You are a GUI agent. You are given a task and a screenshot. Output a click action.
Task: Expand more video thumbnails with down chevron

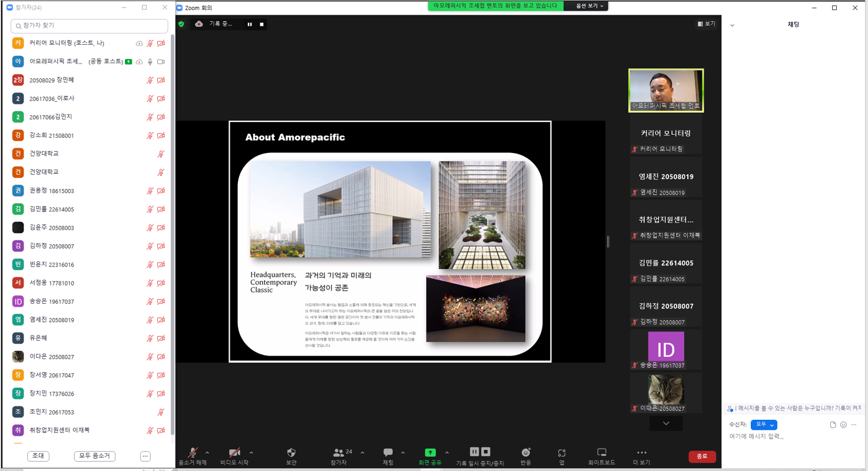(666, 423)
